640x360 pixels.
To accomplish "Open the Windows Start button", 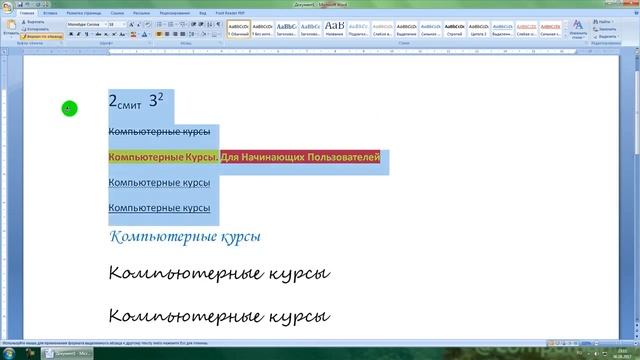I will [8, 353].
